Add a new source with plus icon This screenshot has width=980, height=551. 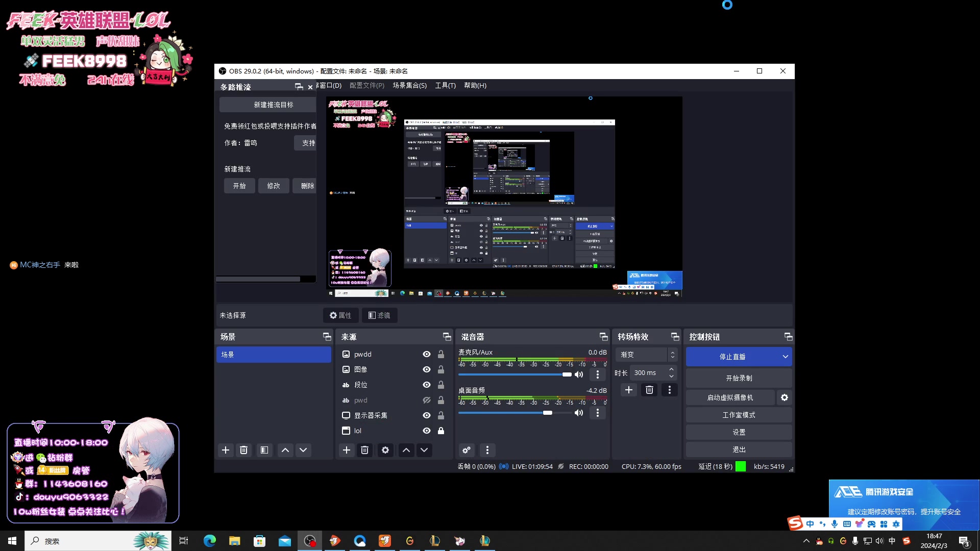(x=347, y=450)
